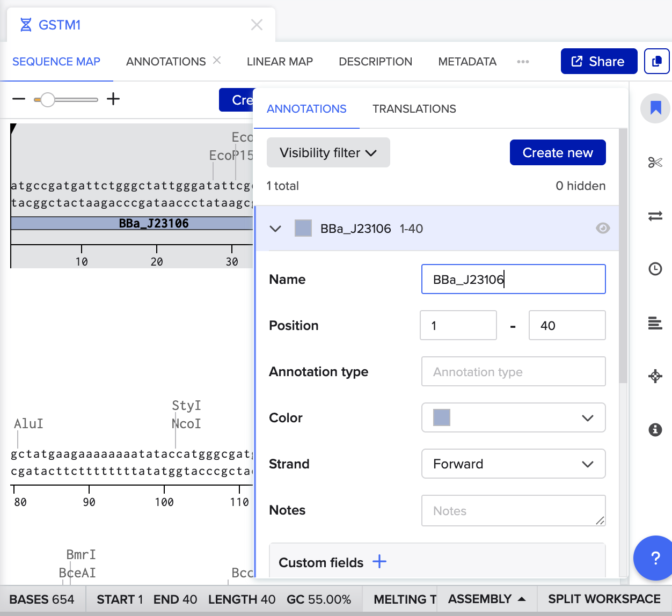The width and height of the screenshot is (672, 616).
Task: Click the double arrows icon in sidebar
Action: pyautogui.click(x=655, y=216)
